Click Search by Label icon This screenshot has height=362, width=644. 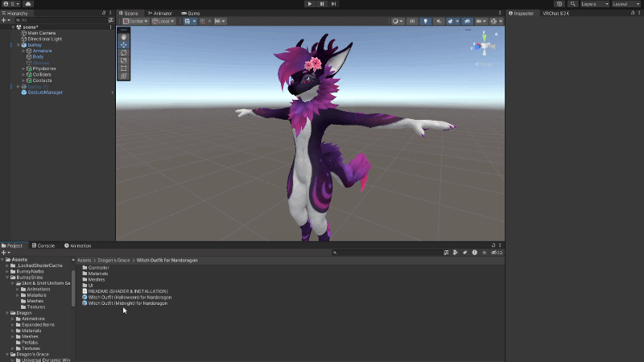click(465, 253)
